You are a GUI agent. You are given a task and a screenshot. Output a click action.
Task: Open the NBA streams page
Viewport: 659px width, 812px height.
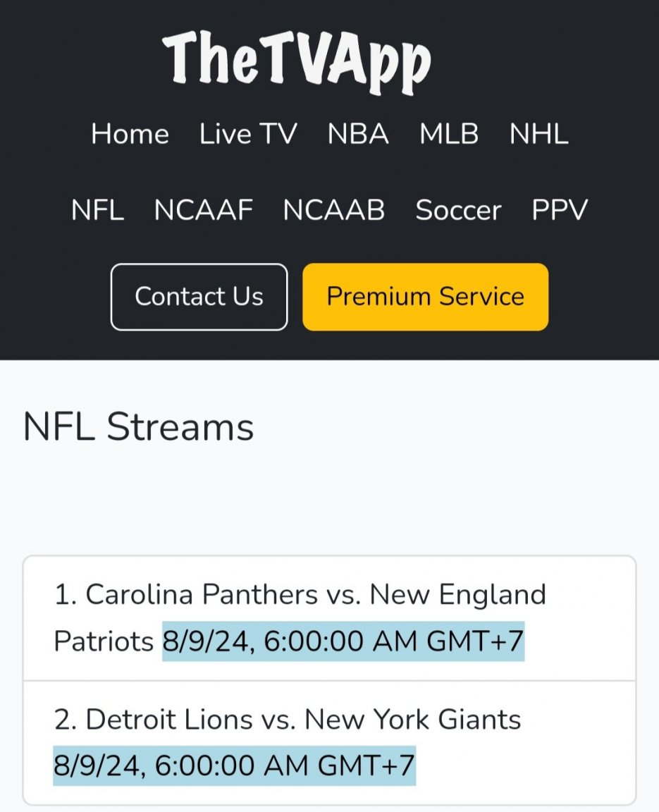pyautogui.click(x=358, y=134)
